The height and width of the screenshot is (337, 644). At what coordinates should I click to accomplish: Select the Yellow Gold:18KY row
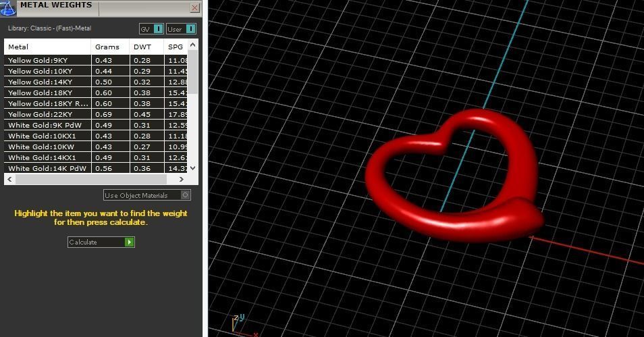96,93
